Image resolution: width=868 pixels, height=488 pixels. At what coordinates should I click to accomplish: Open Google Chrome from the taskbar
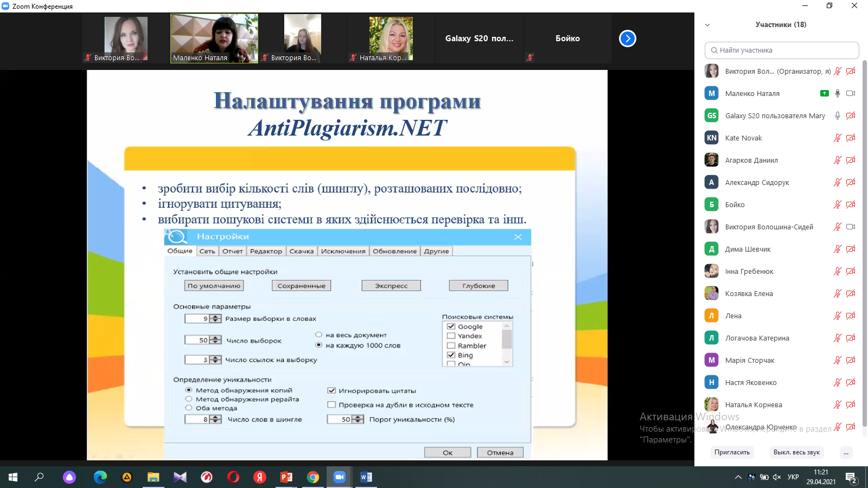click(313, 477)
